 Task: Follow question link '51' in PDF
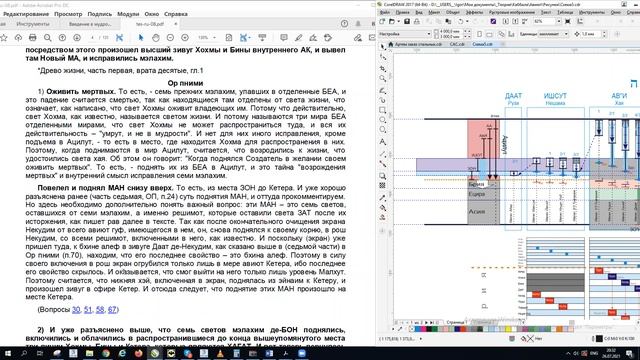[88, 310]
